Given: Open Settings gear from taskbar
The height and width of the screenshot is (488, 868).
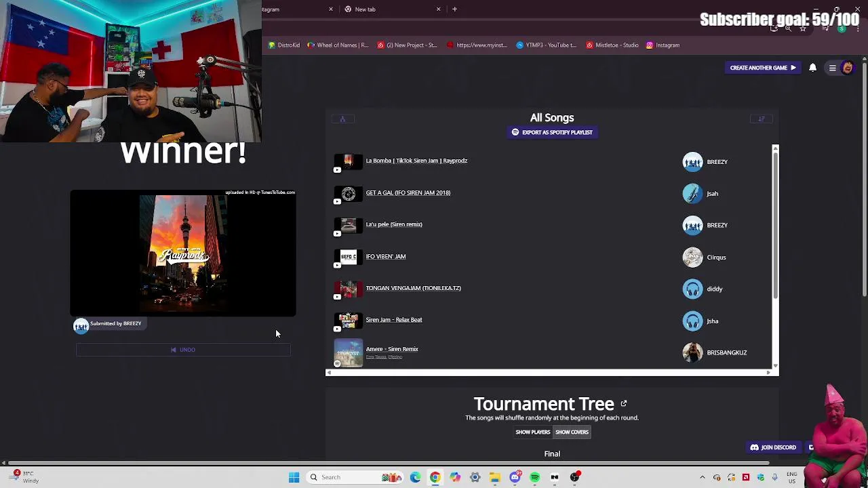Looking at the screenshot, I should (x=475, y=477).
